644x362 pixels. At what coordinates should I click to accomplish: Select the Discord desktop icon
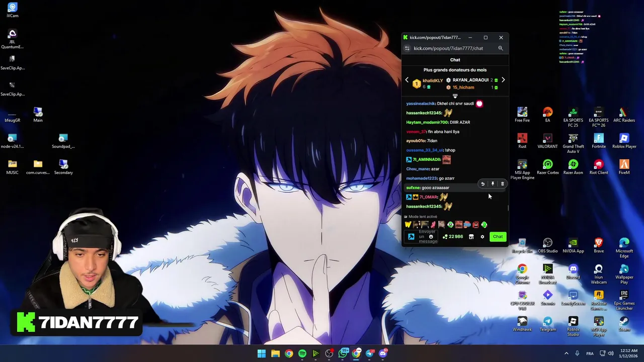[573, 272]
